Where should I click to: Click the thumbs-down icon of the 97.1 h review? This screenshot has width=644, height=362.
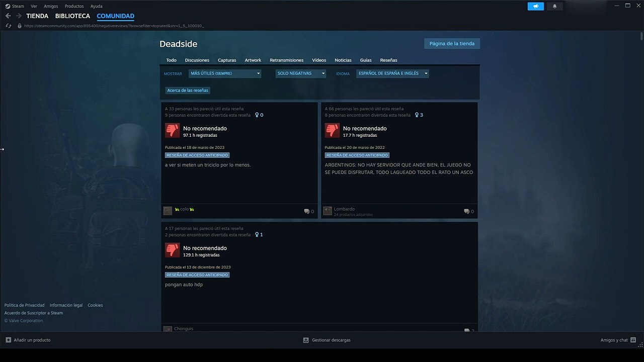(x=172, y=131)
